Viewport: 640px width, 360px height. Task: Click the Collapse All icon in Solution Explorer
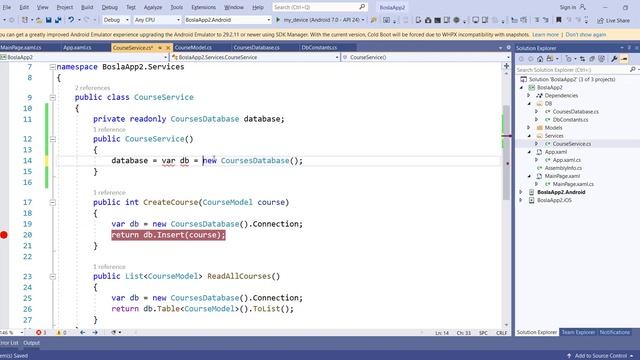[x=592, y=59]
